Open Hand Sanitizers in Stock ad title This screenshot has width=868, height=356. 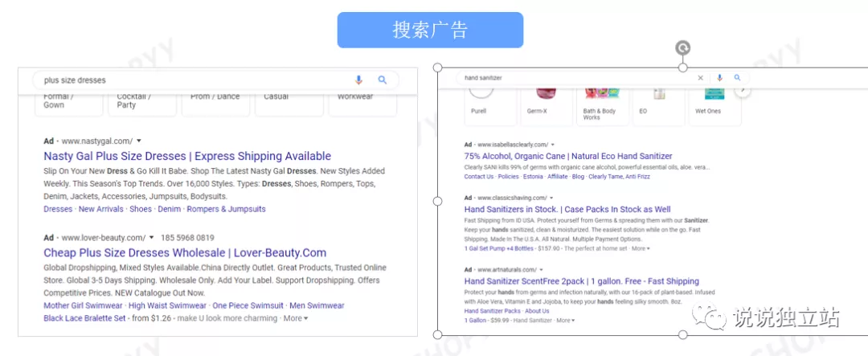click(x=567, y=209)
